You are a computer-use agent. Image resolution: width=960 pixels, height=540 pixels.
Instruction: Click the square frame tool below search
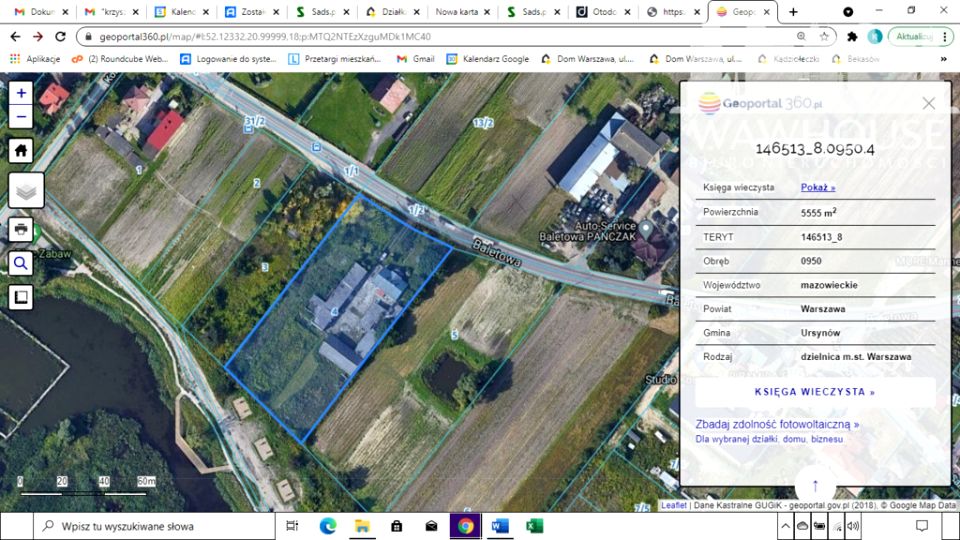click(21, 297)
